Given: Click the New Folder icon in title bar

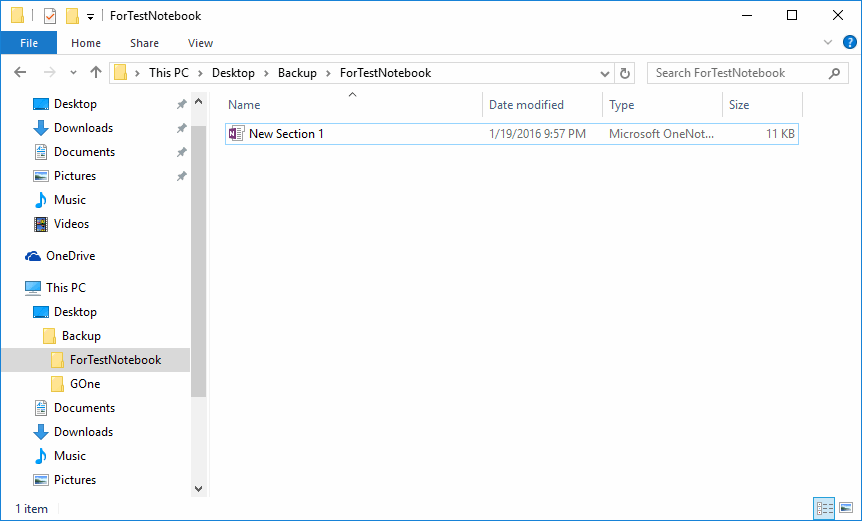Looking at the screenshot, I should click(73, 16).
